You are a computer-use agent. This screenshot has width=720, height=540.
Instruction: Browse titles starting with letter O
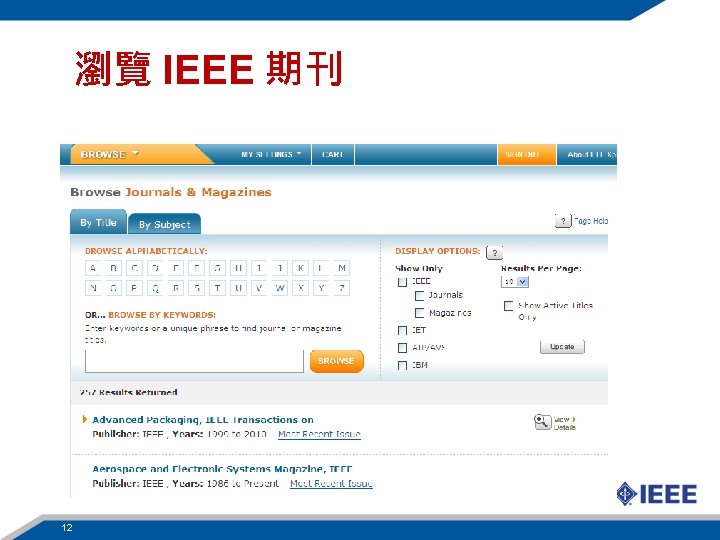(x=114, y=288)
